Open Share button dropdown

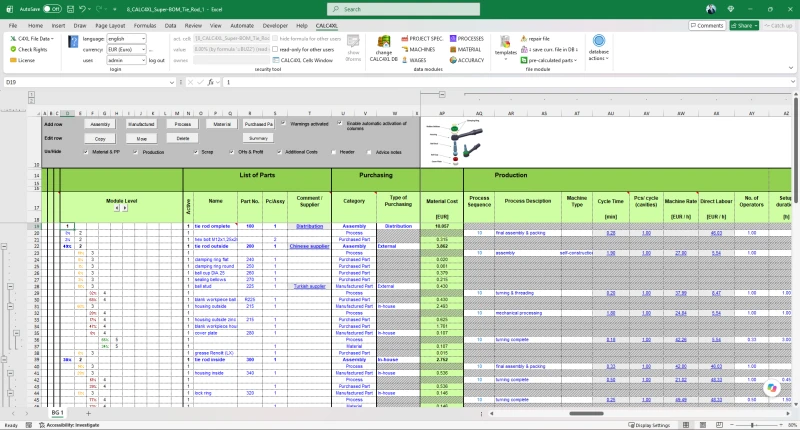744,26
